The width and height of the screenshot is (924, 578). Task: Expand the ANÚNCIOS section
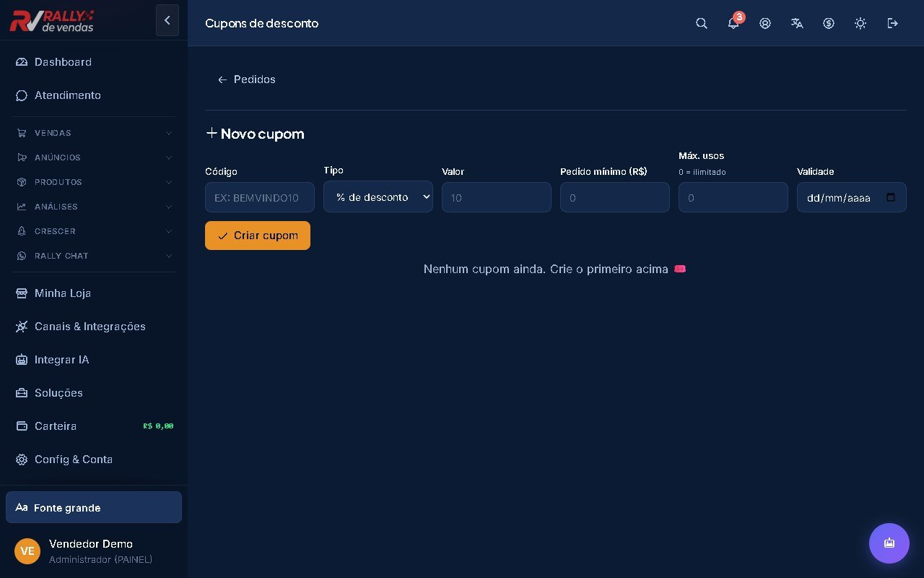(94, 158)
